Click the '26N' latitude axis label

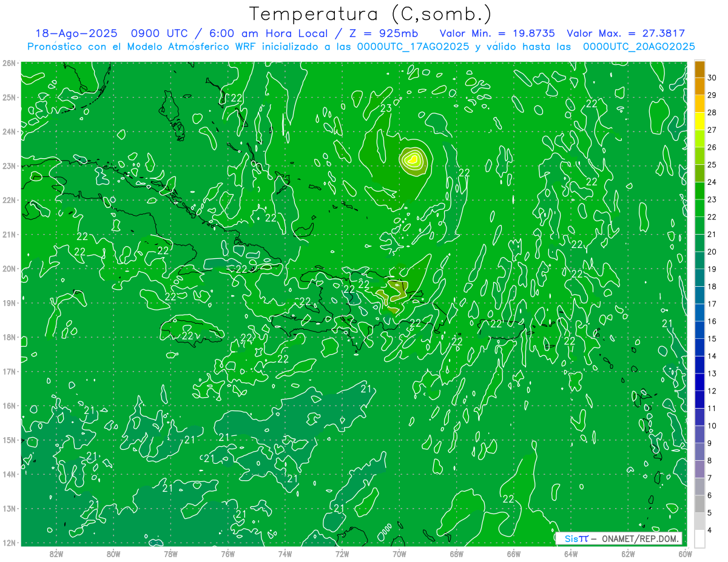click(8, 63)
